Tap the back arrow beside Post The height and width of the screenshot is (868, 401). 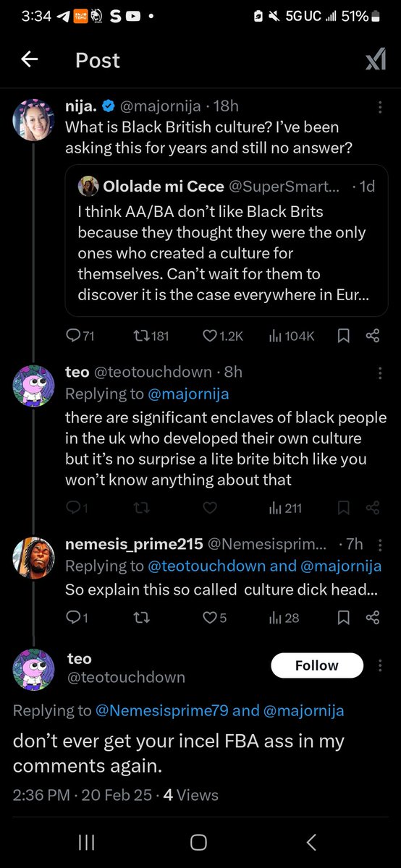coord(29,61)
